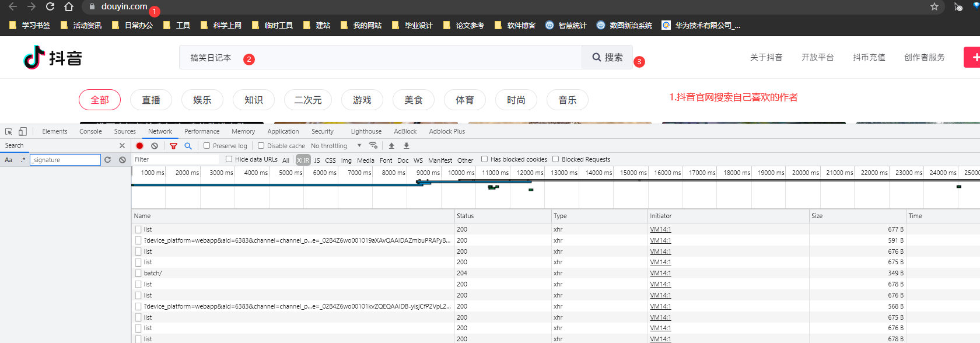Open the Adblock Plus tab
The width and height of the screenshot is (980, 343).
447,131
